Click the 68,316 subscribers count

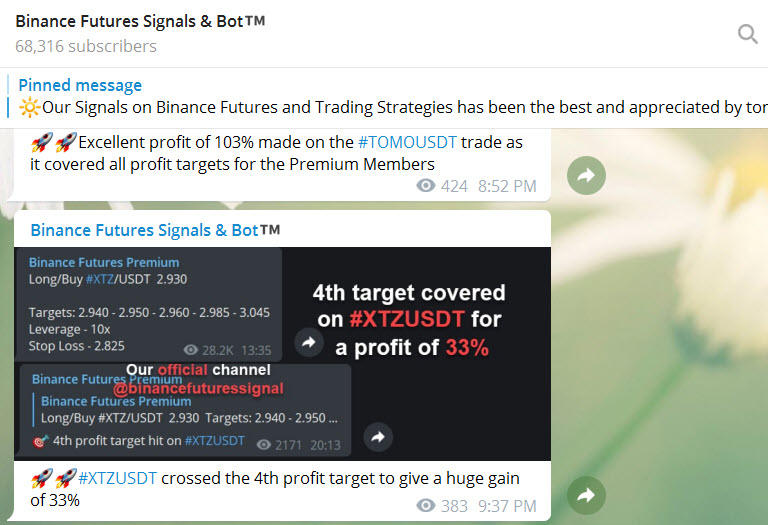[x=86, y=46]
